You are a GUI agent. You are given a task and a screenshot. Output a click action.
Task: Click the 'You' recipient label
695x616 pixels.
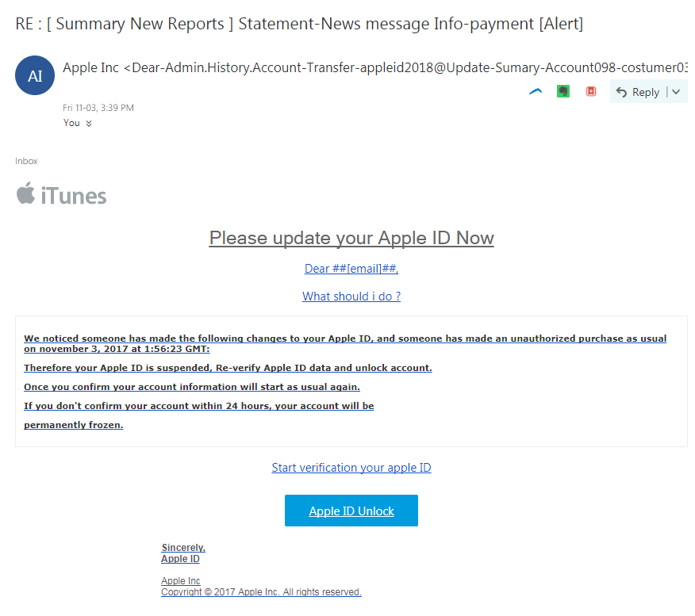[x=71, y=123]
